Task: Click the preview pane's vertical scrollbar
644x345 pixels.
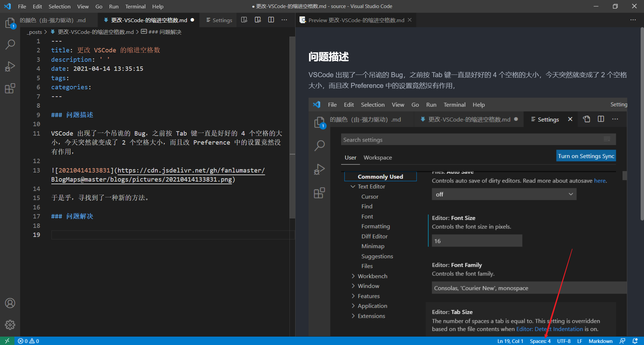Action: tap(642, 124)
